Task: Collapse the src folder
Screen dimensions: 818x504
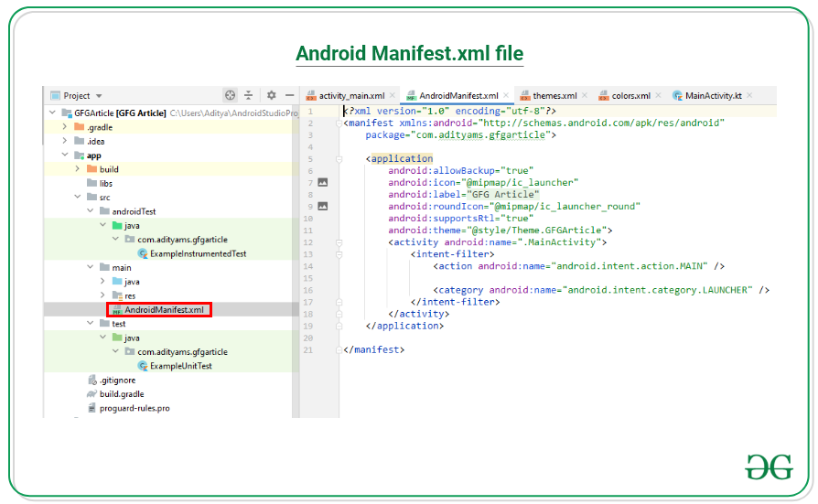Action: [x=77, y=197]
